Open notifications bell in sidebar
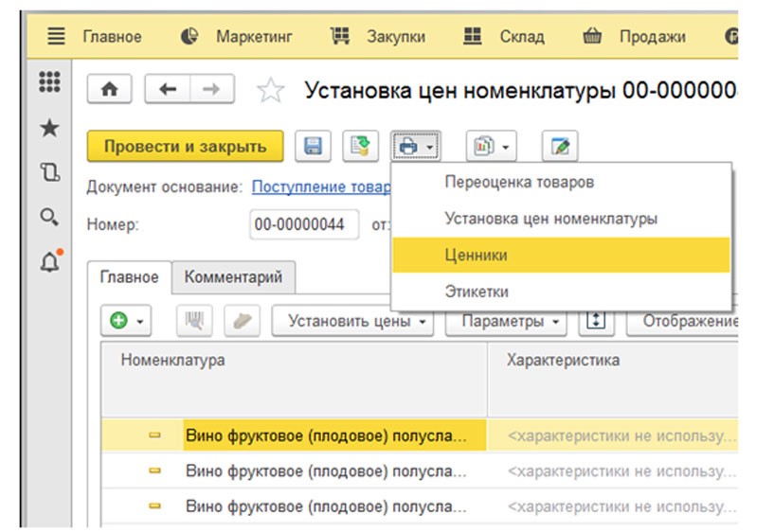This screenshot has width=774, height=532. coord(49,261)
